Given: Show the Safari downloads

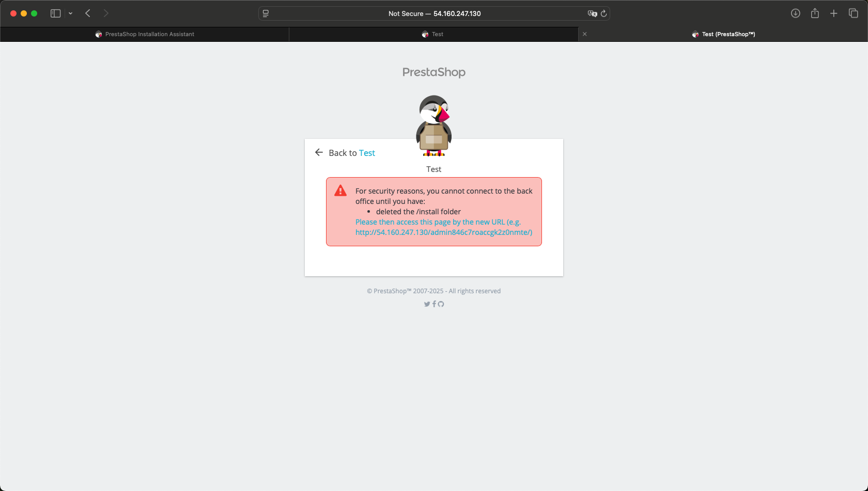Looking at the screenshot, I should coord(796,13).
